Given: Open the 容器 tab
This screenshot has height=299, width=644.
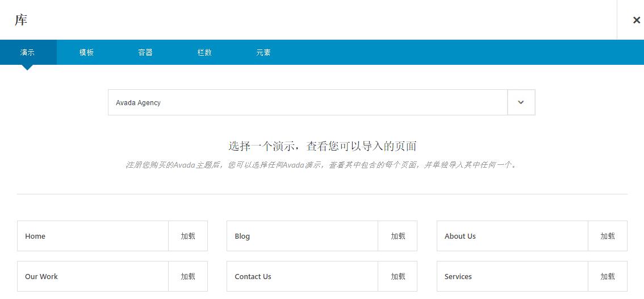Looking at the screenshot, I should (x=145, y=52).
